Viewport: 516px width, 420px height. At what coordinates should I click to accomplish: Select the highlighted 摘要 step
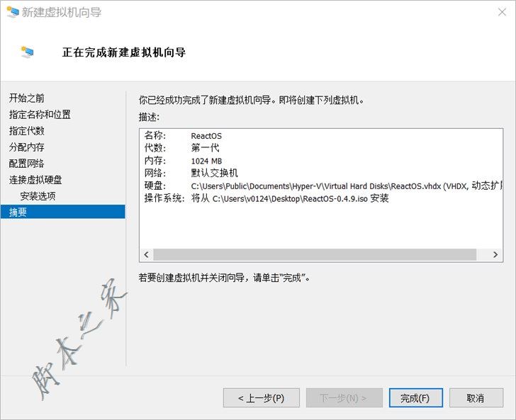click(x=18, y=212)
